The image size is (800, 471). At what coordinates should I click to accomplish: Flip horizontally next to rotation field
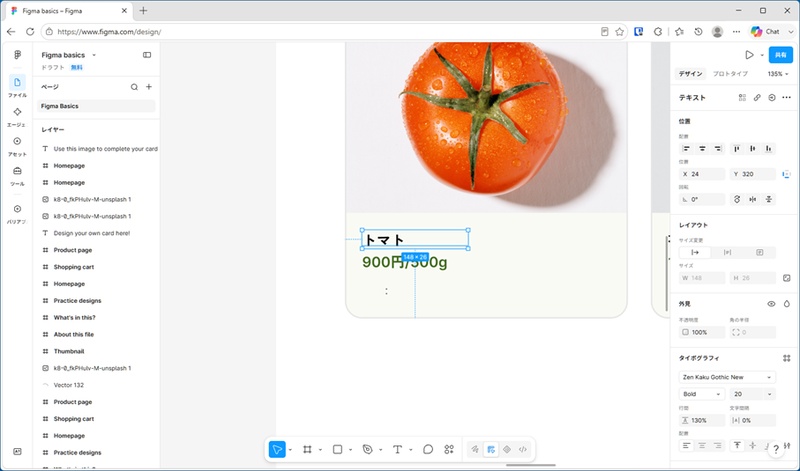(x=753, y=200)
